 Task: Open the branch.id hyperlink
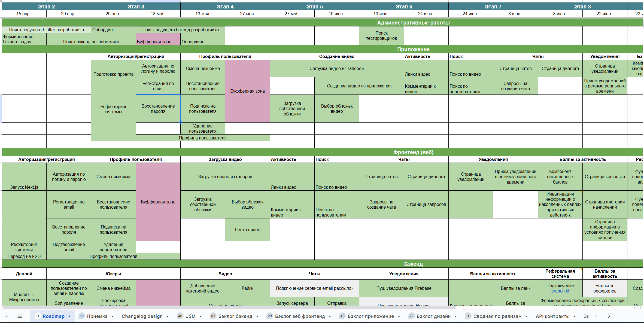pyautogui.click(x=560, y=291)
